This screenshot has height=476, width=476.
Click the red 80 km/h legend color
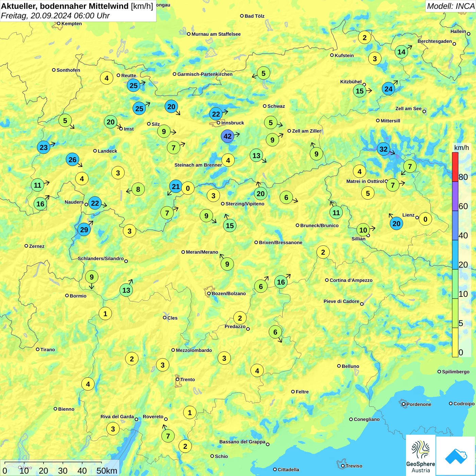(x=455, y=167)
